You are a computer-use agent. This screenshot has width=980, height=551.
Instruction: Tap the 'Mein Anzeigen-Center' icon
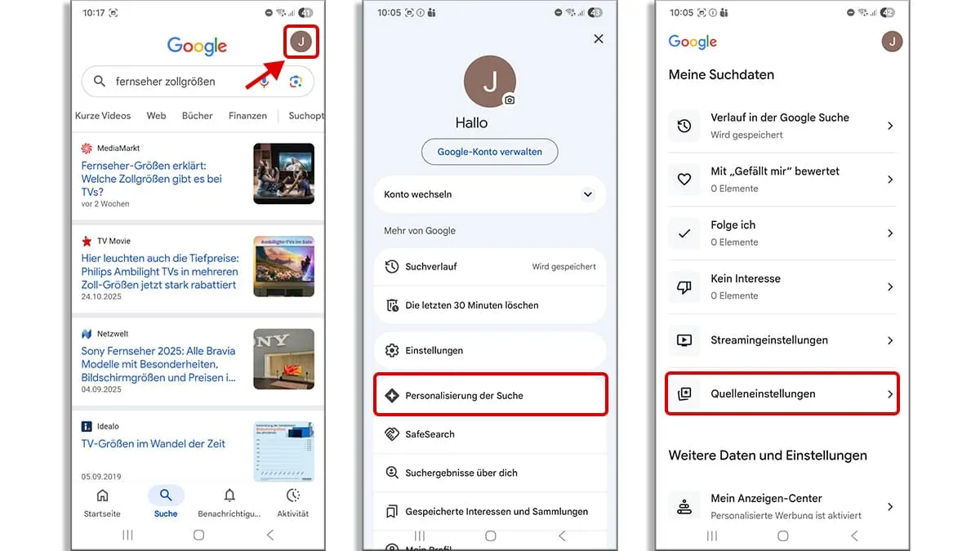click(684, 507)
